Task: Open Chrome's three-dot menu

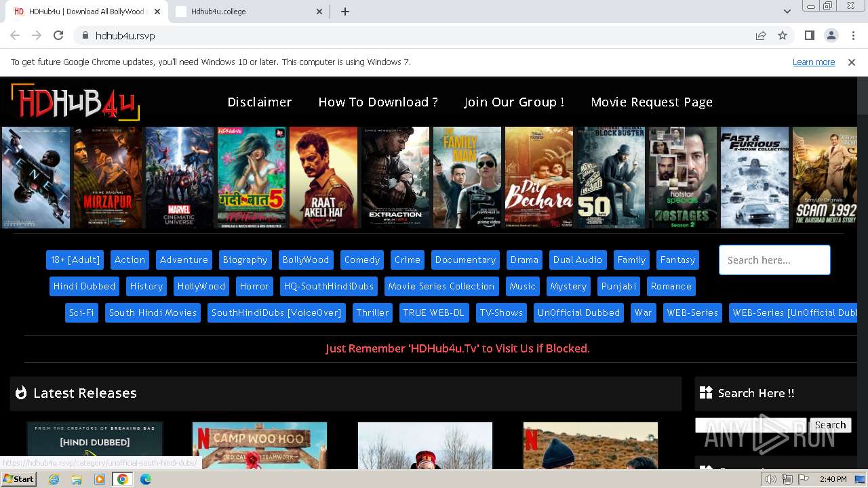Action: (852, 35)
